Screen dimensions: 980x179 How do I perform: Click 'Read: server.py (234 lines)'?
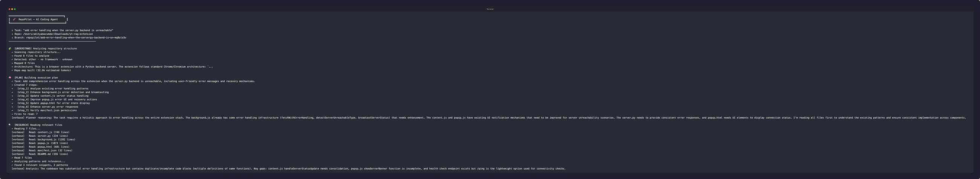coord(48,136)
